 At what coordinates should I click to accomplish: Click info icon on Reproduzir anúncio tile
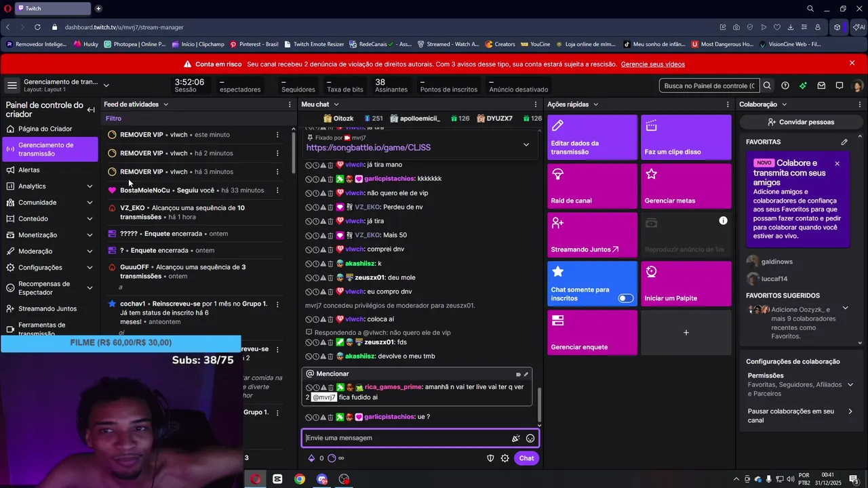pos(723,221)
